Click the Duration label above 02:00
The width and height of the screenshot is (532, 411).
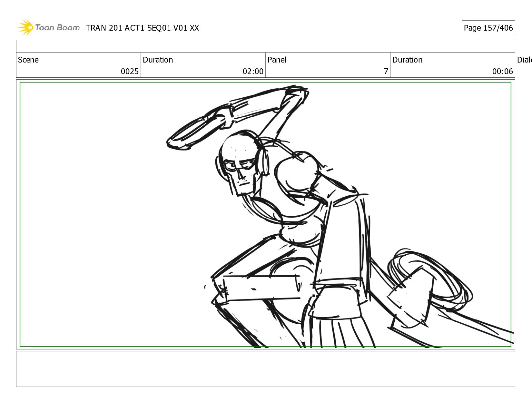pyautogui.click(x=158, y=60)
